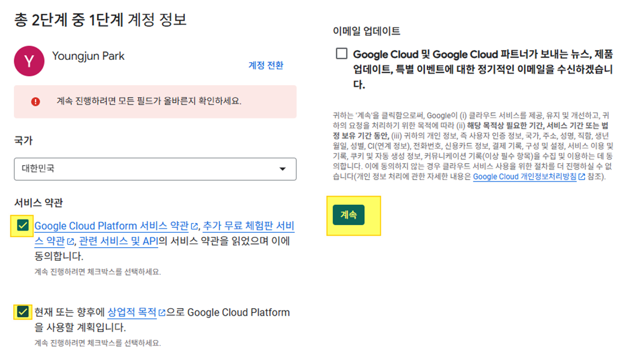
Task: Click the hint text under the 상업적 목적 checkbox
Action: 97,343
